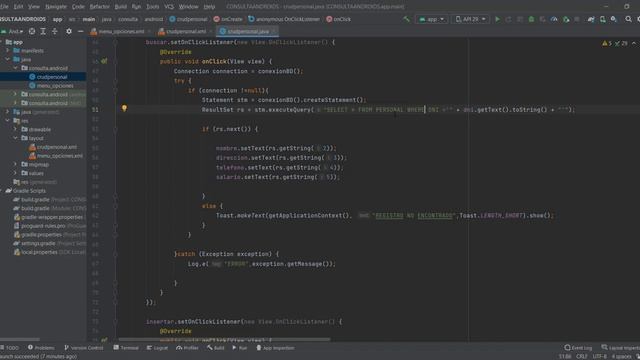Click the editor horizontal scrollbar
This screenshot has width=640, height=360.
[x=224, y=339]
